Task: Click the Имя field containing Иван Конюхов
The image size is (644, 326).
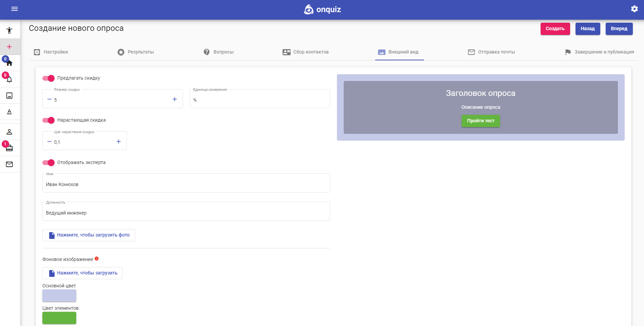Action: click(x=186, y=183)
